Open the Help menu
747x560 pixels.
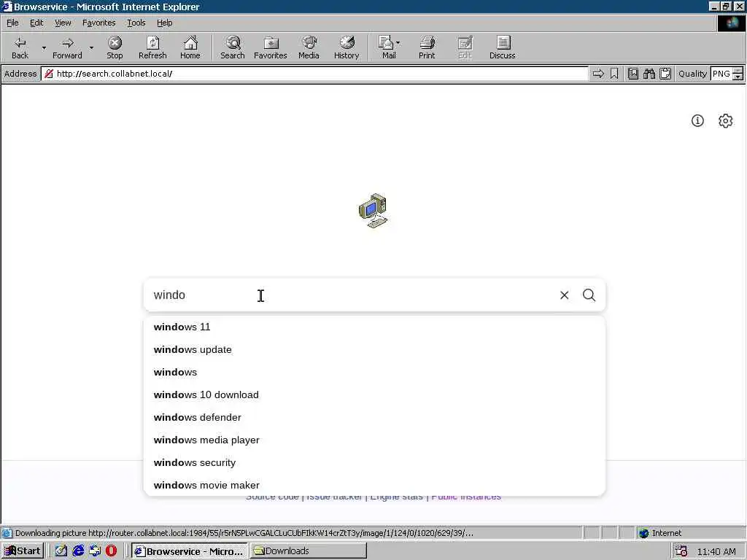point(164,23)
